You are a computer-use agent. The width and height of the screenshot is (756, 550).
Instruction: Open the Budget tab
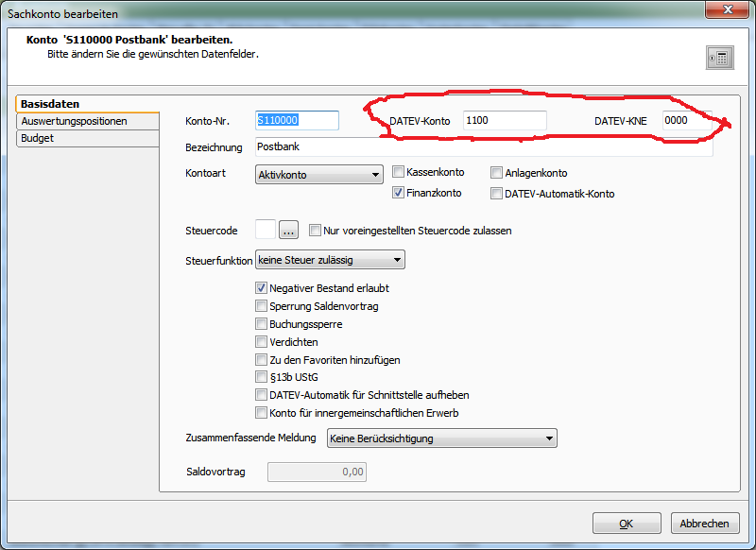coord(38,138)
